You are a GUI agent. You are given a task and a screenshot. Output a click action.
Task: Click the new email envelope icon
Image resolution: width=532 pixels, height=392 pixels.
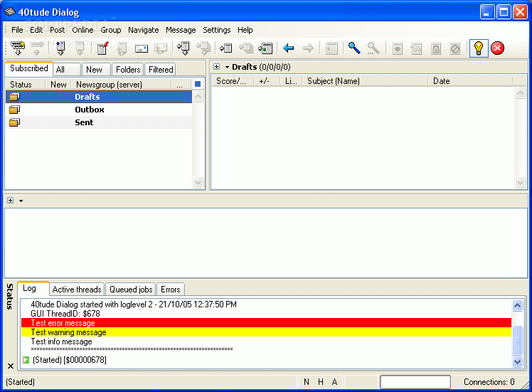click(141, 48)
